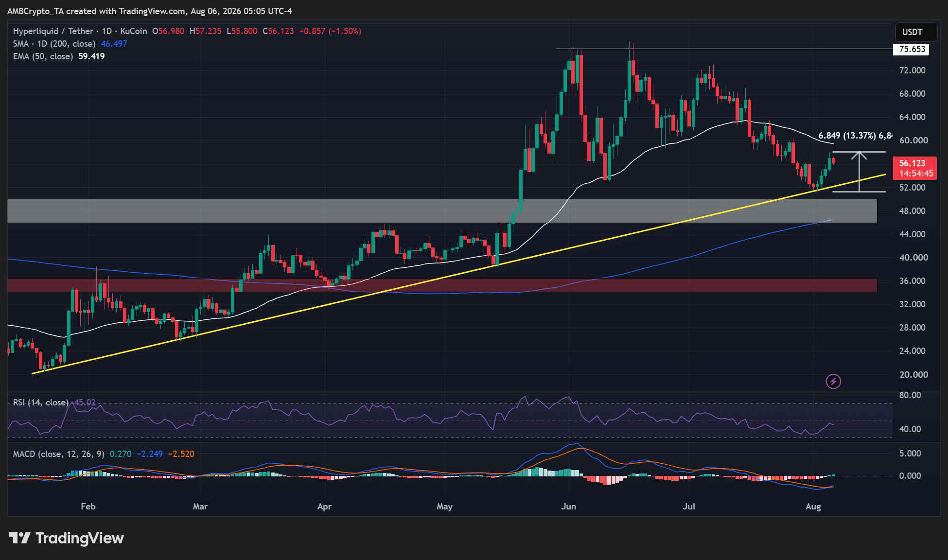948x560 pixels.
Task: Select the RSI (14, close) indicator legend
Action: [x=41, y=402]
